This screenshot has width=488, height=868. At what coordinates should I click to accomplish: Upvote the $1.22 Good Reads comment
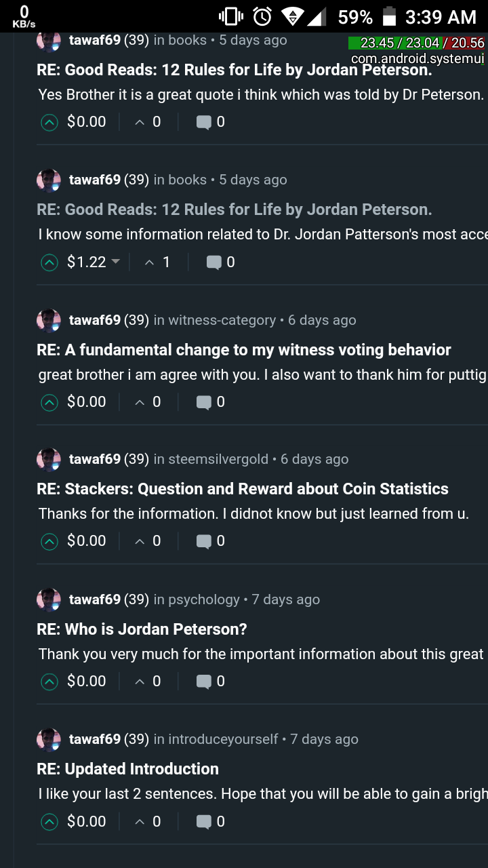click(x=49, y=262)
